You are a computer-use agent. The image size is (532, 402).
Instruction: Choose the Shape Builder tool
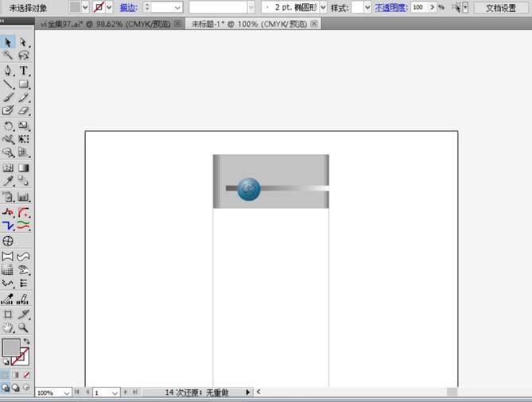[x=8, y=153]
